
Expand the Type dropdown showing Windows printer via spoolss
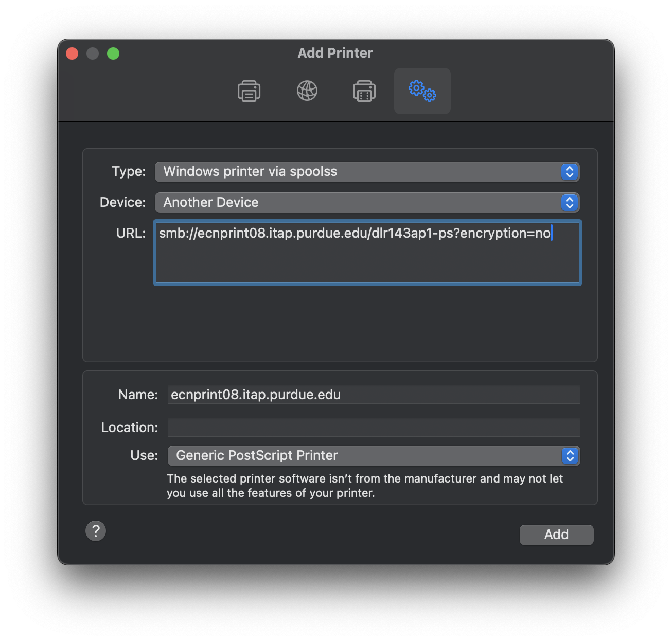pos(367,172)
